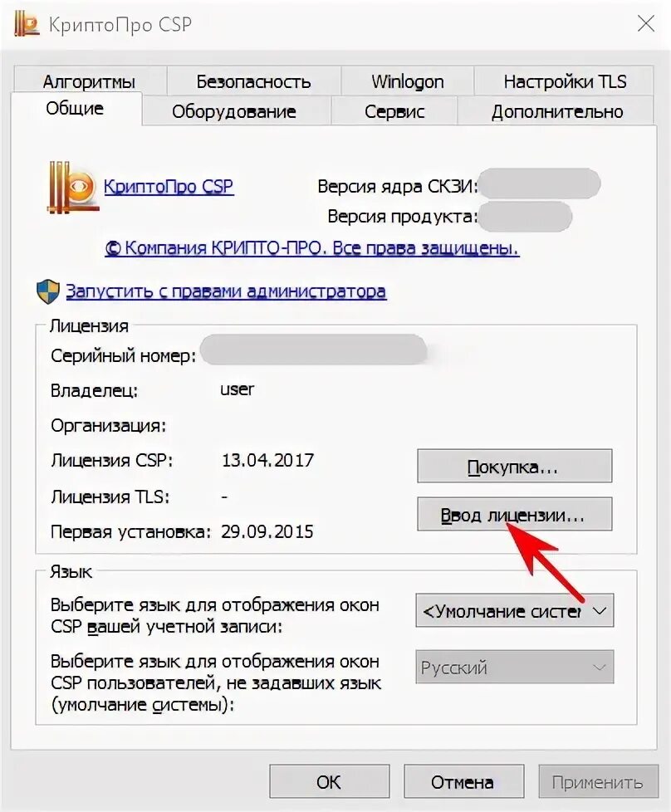
Task: Expand the Умолчание системы language dropdown
Action: coord(515,611)
